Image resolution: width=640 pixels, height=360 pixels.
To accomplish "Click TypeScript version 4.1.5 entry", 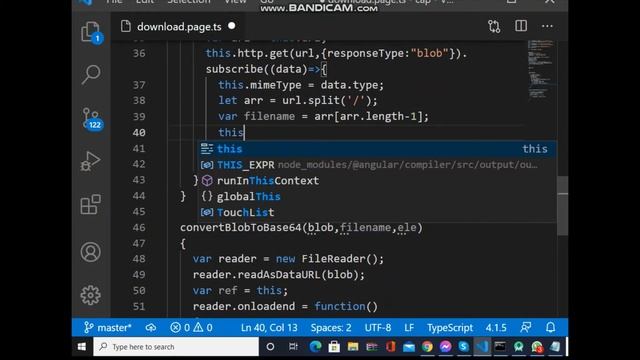I will (496, 328).
